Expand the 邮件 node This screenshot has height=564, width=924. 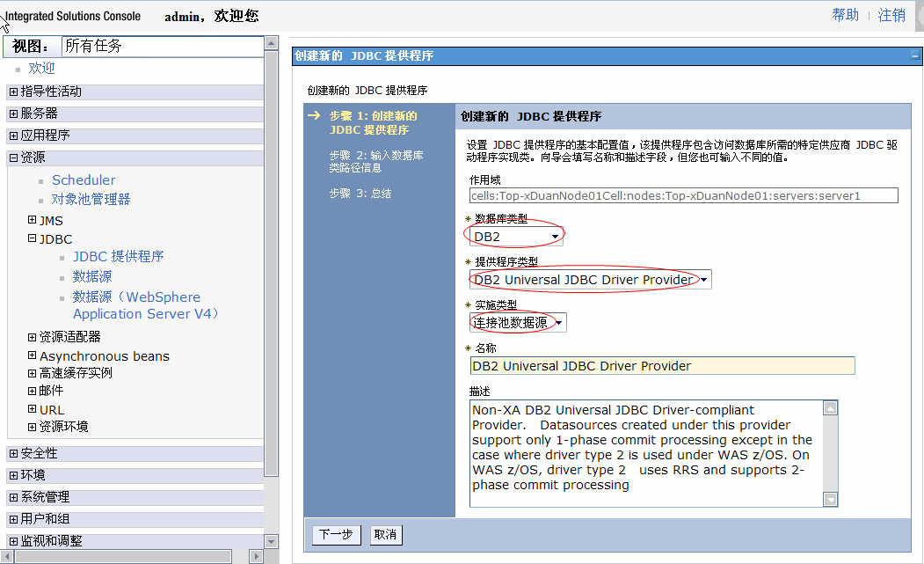(x=32, y=391)
